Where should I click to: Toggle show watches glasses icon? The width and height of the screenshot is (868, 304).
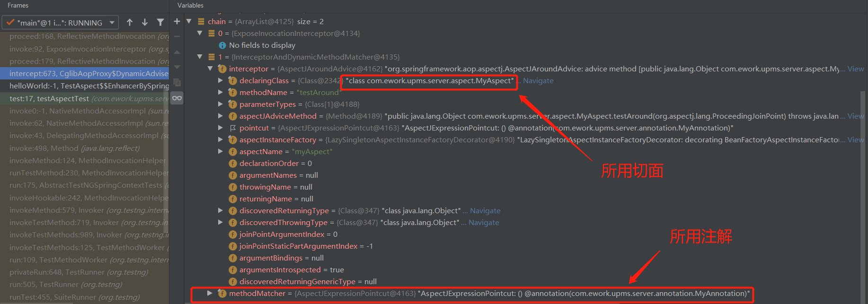tap(177, 98)
